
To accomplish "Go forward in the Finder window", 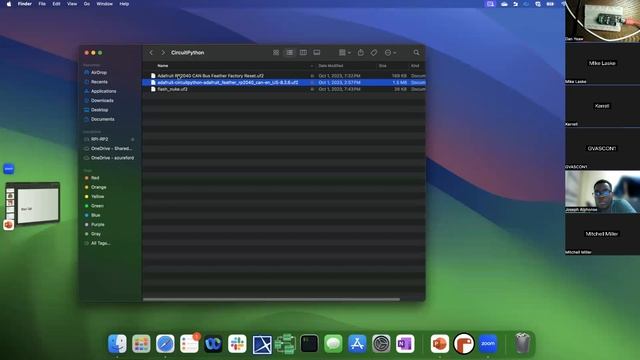I will pyautogui.click(x=163, y=53).
